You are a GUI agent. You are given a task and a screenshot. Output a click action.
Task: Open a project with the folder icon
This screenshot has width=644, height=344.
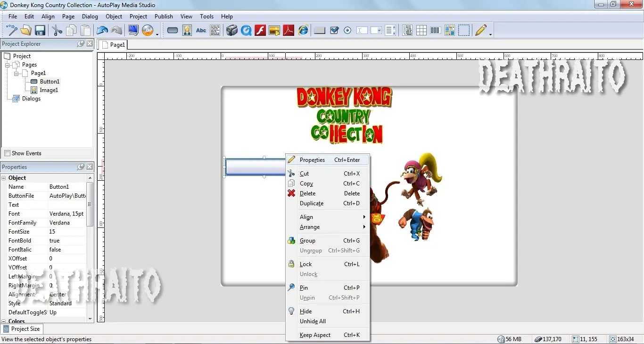point(26,31)
